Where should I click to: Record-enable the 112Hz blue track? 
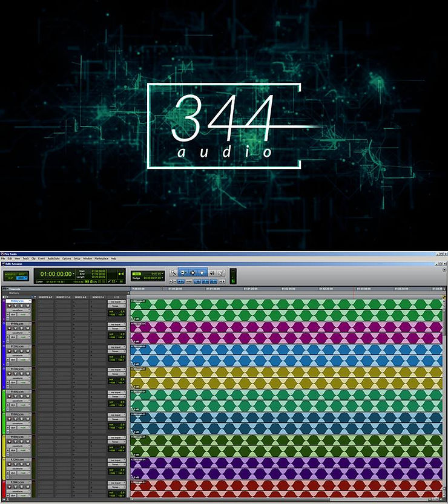click(9, 351)
